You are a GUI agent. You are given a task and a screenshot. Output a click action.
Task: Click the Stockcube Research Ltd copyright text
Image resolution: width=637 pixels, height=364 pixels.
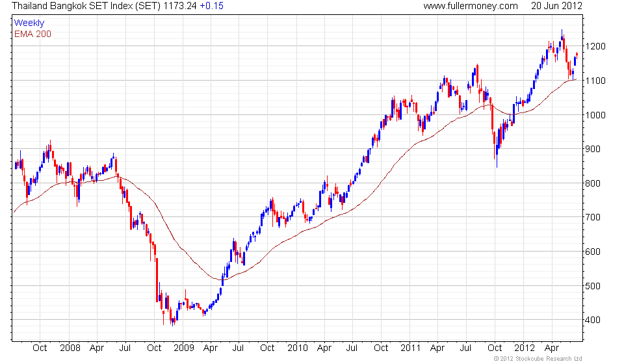[x=538, y=359]
